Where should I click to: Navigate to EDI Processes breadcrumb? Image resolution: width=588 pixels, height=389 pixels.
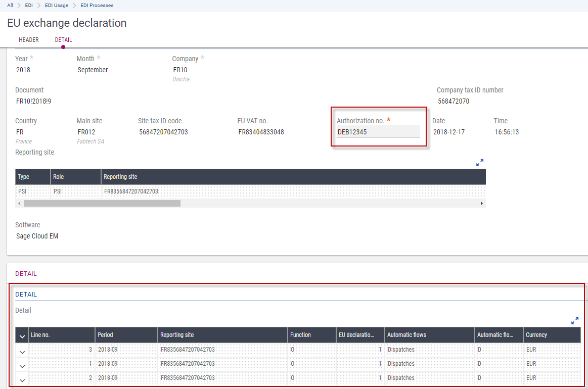97,6
